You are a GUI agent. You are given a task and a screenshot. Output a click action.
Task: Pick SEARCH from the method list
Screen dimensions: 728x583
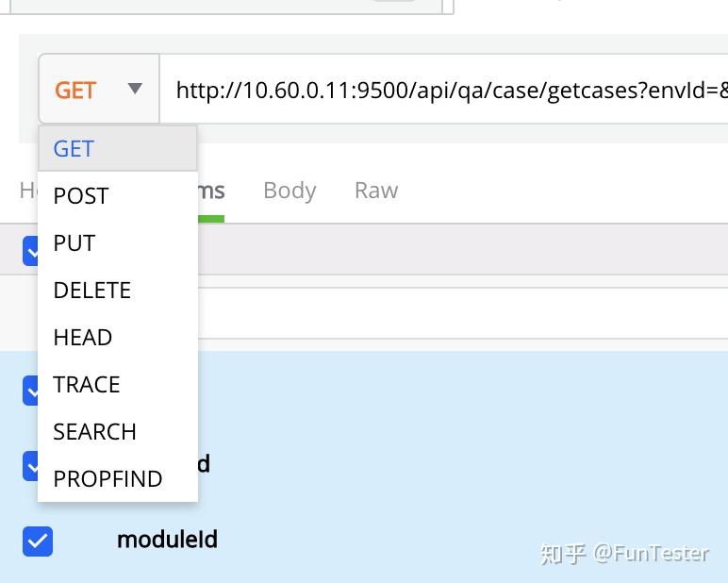click(95, 432)
